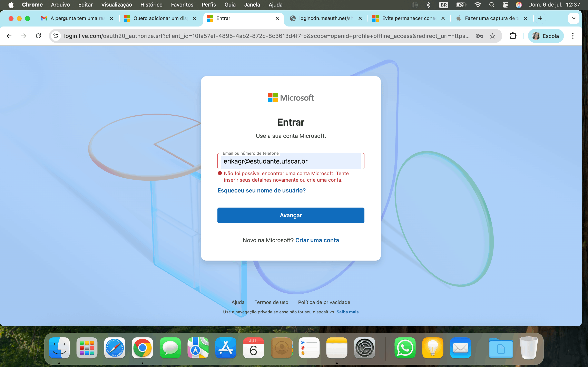The width and height of the screenshot is (588, 367).
Task: Click the browser reload icon
Action: click(x=38, y=36)
